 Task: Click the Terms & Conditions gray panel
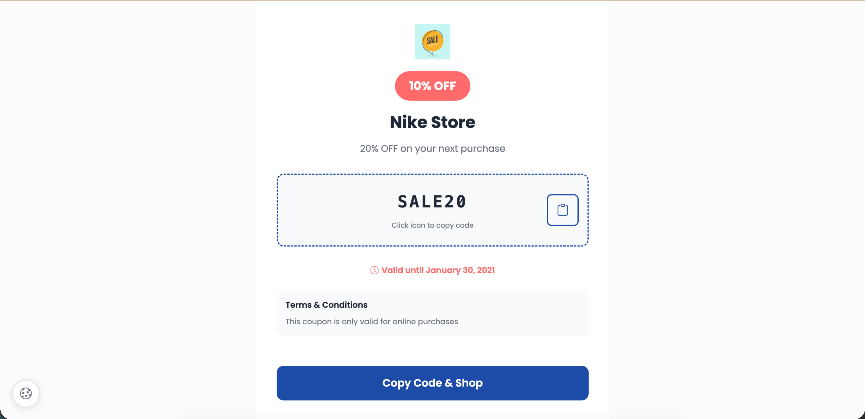(x=432, y=313)
